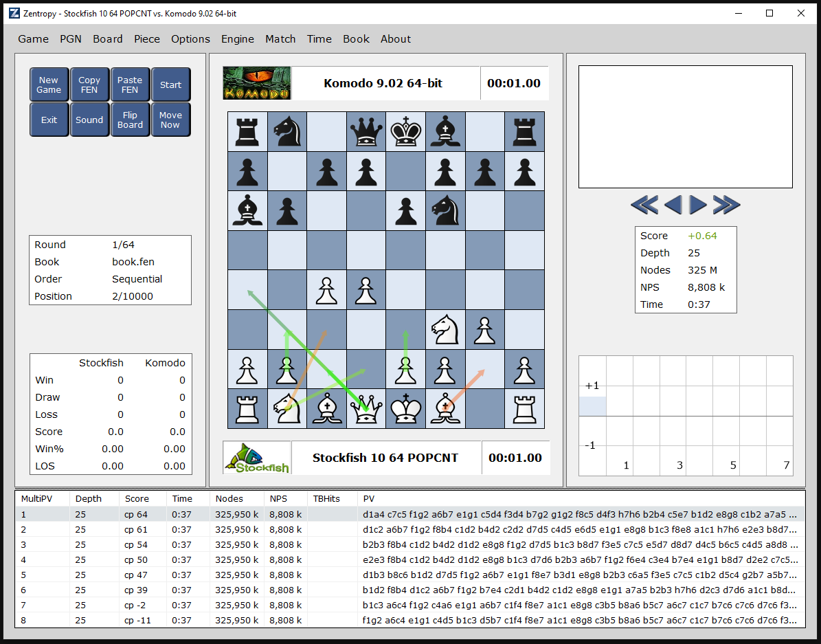The width and height of the screenshot is (821, 644).
Task: Select MultiPV row 5 with cp 47
Action: [x=410, y=575]
